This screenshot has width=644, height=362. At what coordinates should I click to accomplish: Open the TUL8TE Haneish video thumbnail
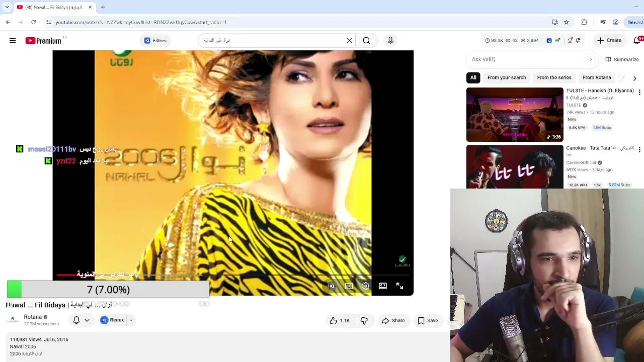[515, 115]
